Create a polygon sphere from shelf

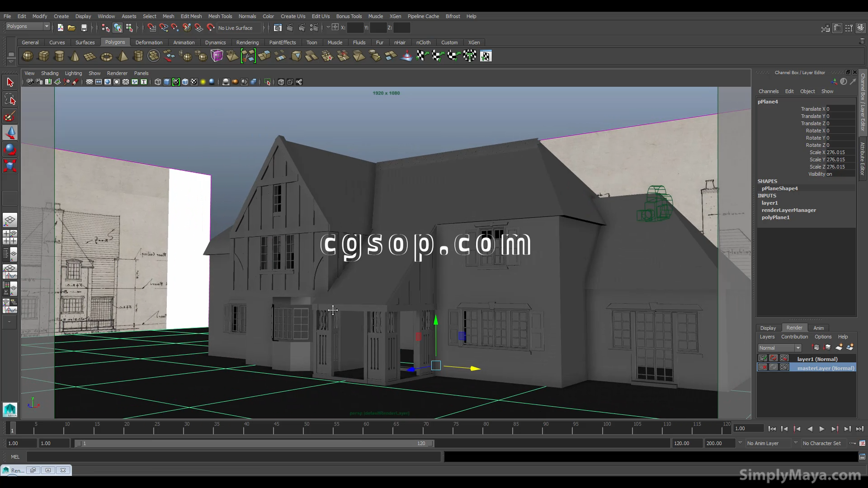tap(28, 56)
